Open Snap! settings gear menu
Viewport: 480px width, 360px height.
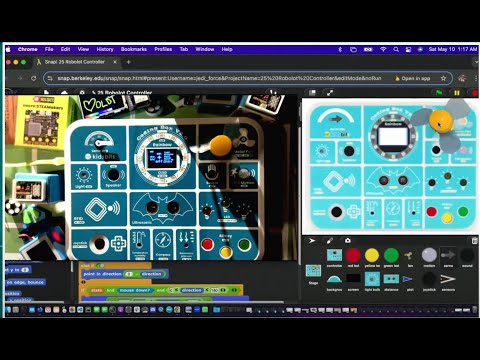point(82,93)
